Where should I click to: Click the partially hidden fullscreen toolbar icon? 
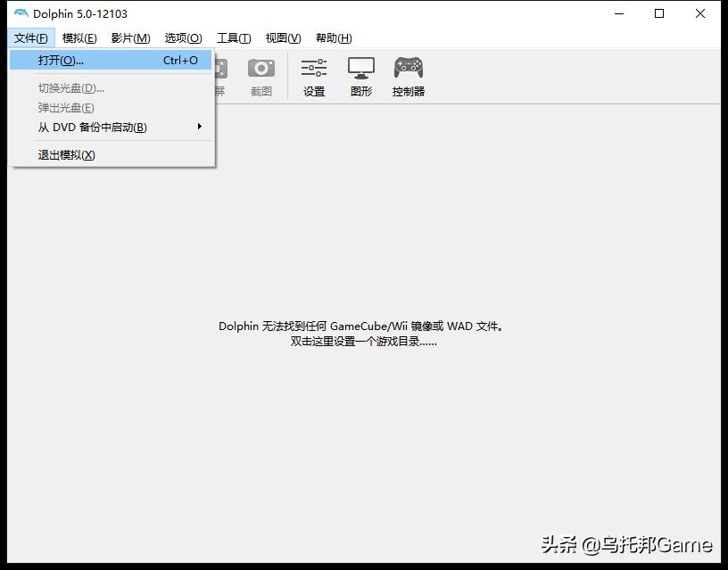point(219,76)
